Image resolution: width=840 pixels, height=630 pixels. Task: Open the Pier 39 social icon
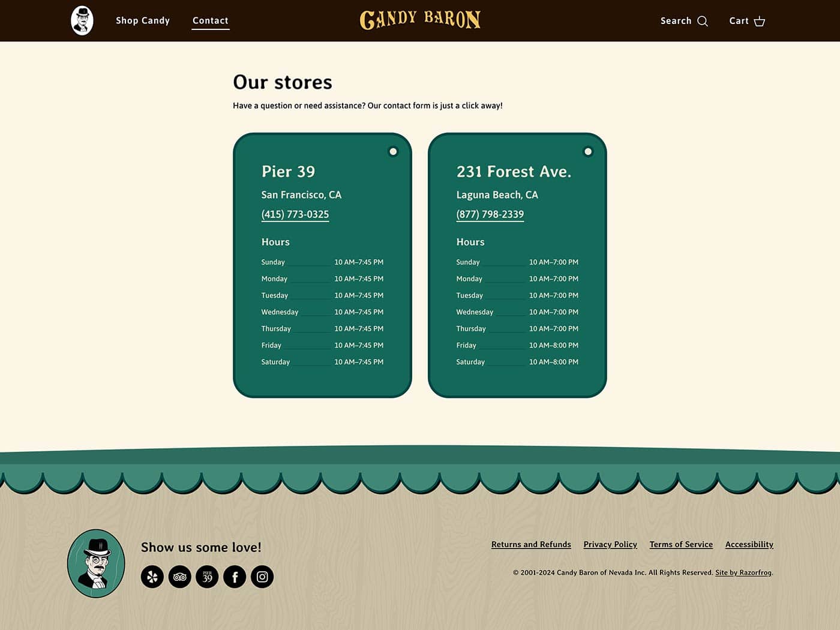tap(207, 577)
